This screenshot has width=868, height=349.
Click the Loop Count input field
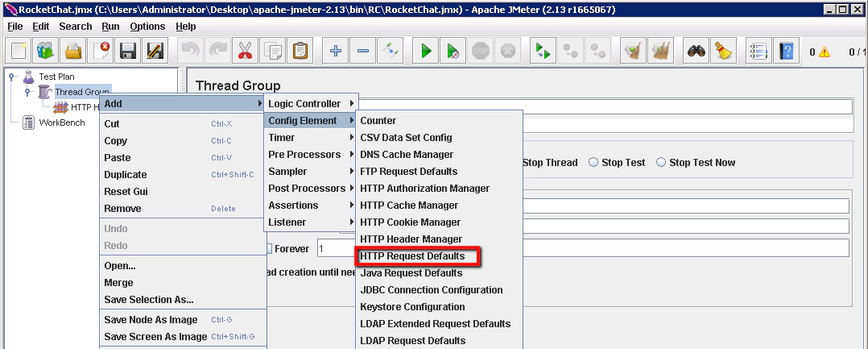[583, 248]
